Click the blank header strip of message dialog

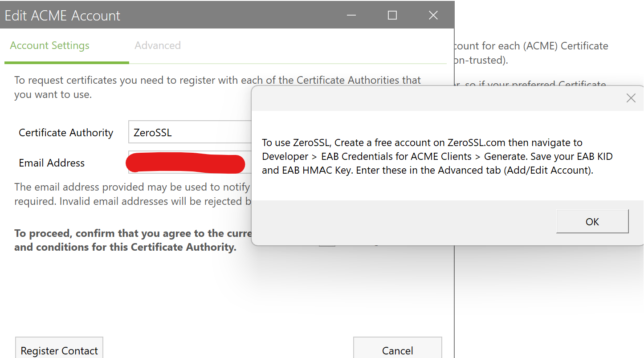coord(436,98)
